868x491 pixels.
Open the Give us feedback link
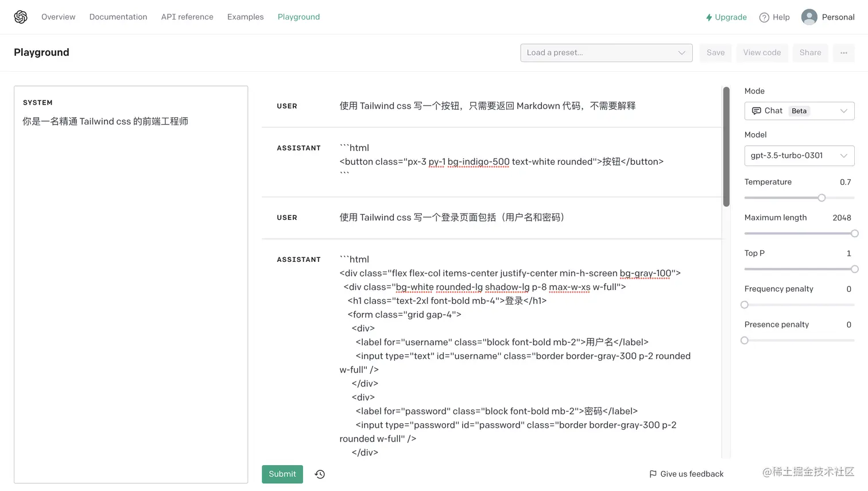coord(691,474)
